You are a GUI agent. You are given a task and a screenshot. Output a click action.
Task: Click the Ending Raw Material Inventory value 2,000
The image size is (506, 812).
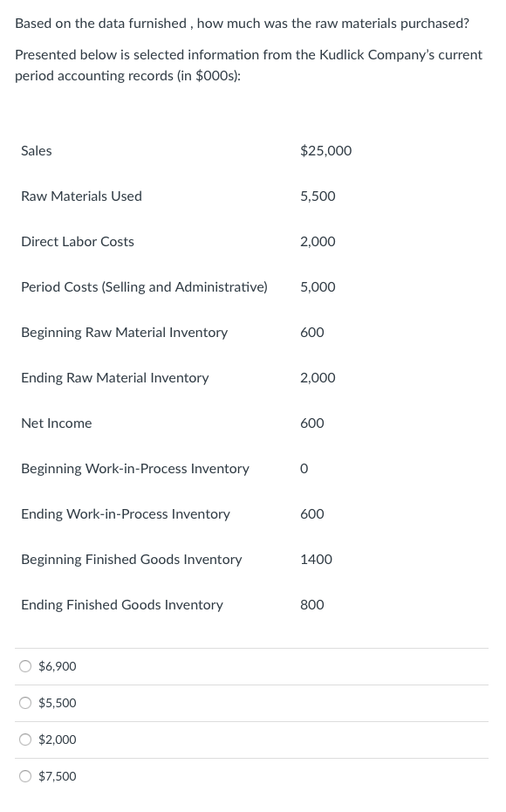318,377
